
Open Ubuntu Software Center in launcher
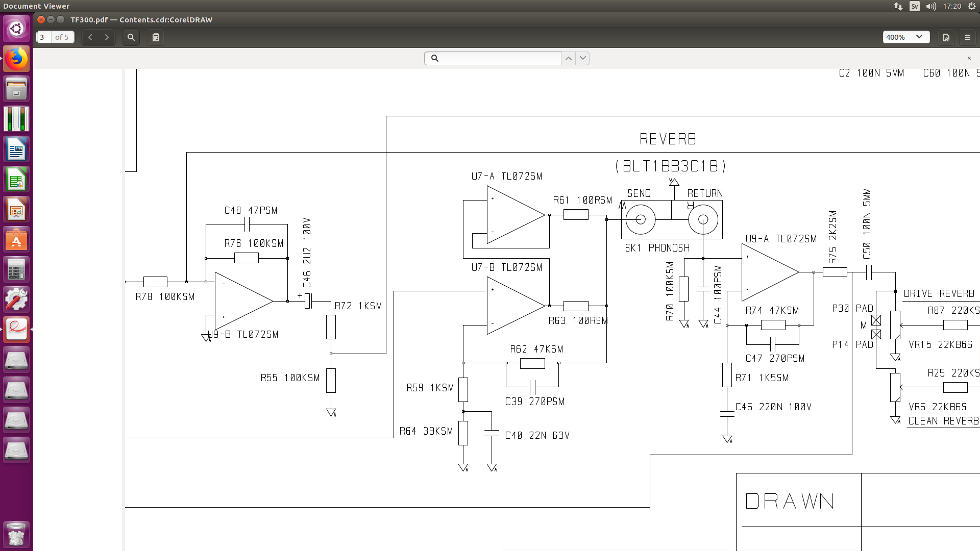point(16,240)
